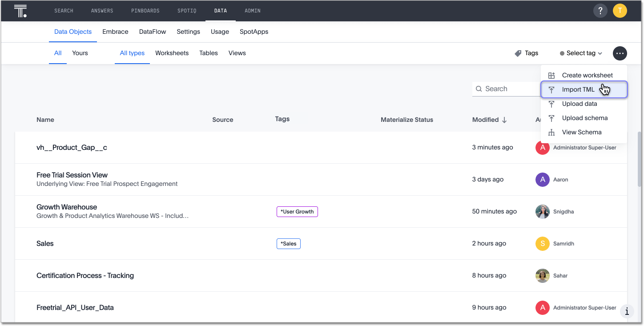Switch to the Worksheets tab
This screenshot has width=644, height=326.
coord(172,53)
